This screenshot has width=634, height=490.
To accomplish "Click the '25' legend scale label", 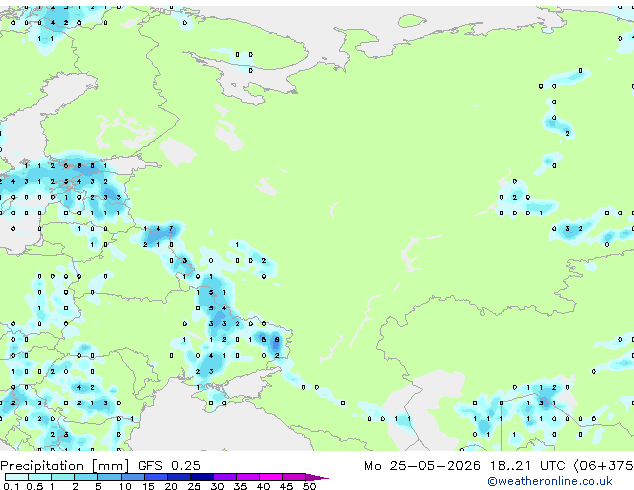I will tap(194, 486).
